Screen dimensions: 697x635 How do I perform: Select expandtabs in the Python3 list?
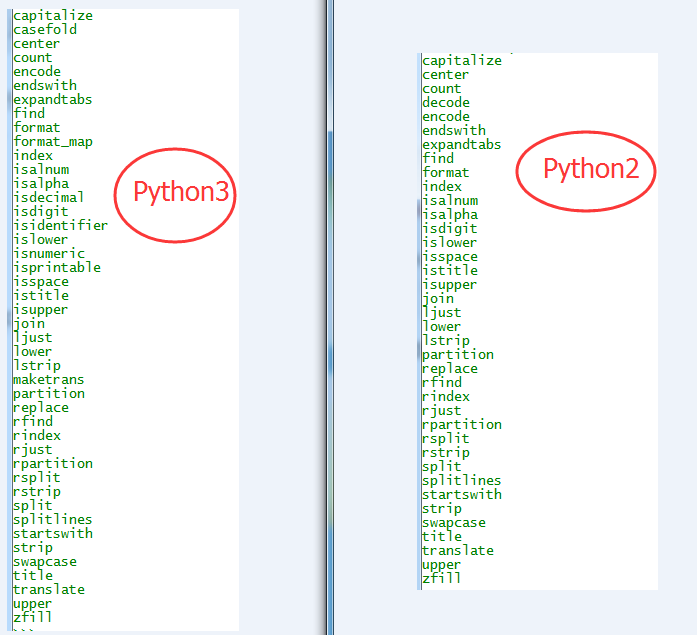pyautogui.click(x=53, y=100)
